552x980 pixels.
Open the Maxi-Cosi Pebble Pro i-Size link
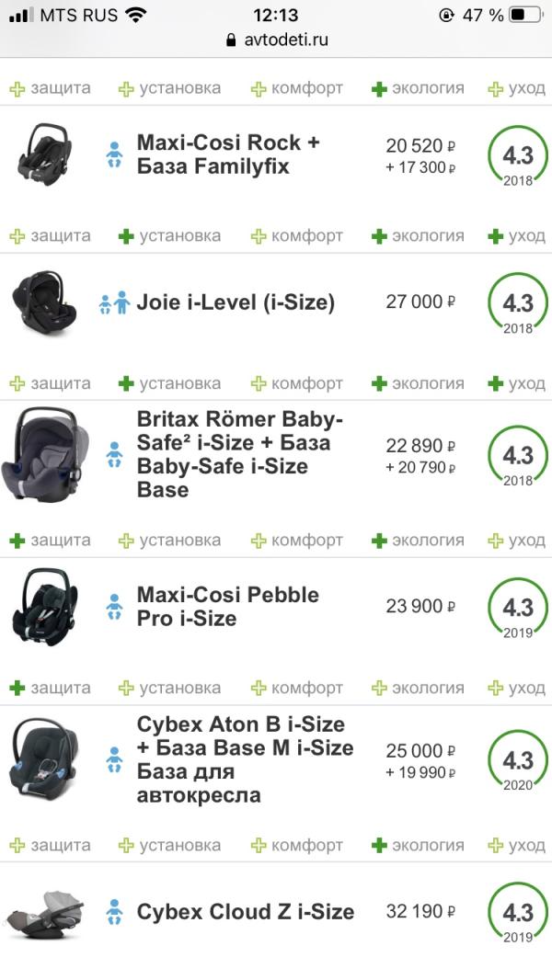tap(227, 607)
